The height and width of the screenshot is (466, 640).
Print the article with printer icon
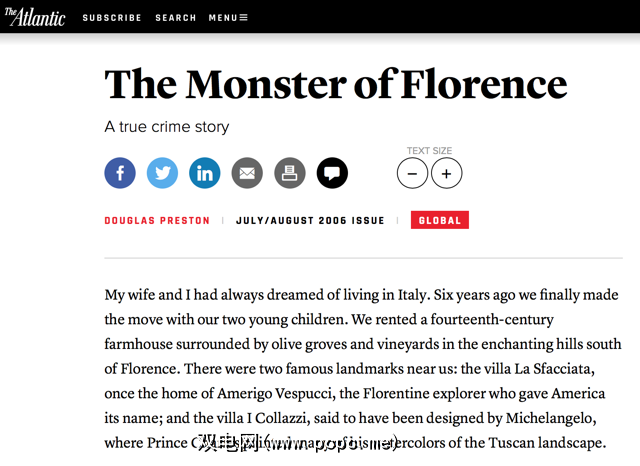click(290, 173)
